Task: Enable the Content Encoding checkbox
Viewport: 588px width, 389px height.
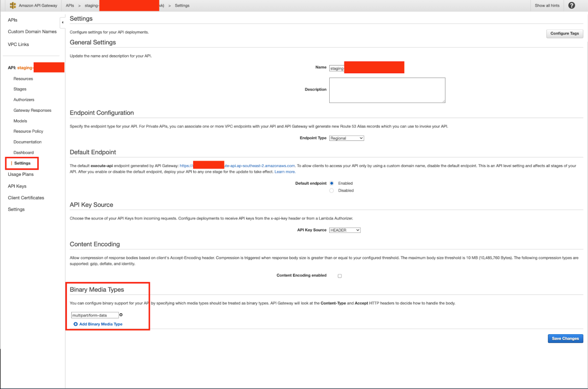Action: click(x=340, y=275)
